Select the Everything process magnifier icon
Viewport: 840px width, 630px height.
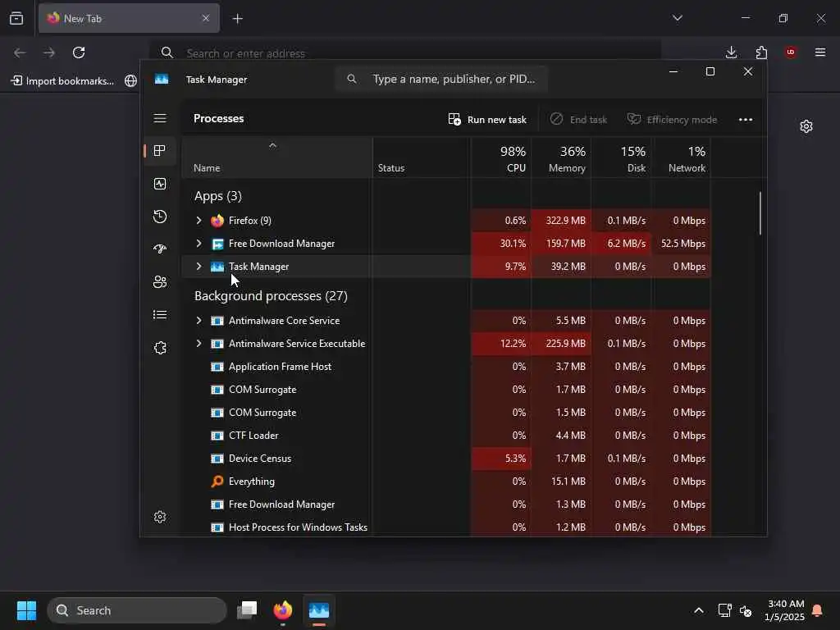pos(217,481)
